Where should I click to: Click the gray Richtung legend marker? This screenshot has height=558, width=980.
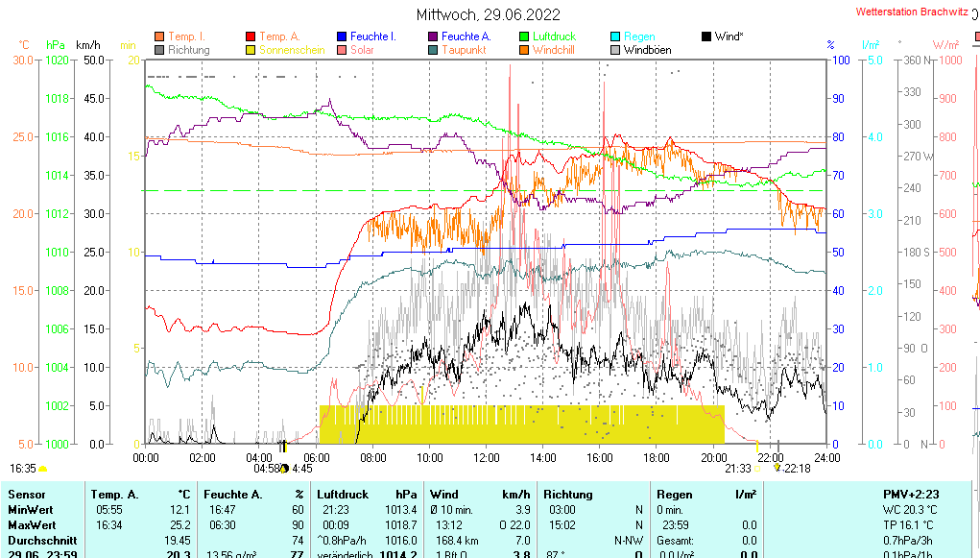pyautogui.click(x=159, y=50)
